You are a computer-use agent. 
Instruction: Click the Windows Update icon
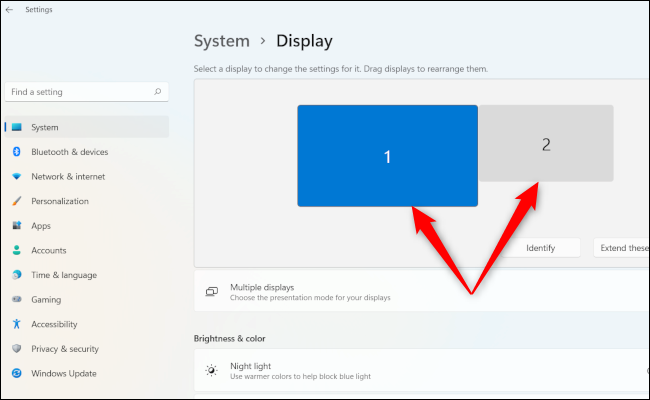click(17, 373)
